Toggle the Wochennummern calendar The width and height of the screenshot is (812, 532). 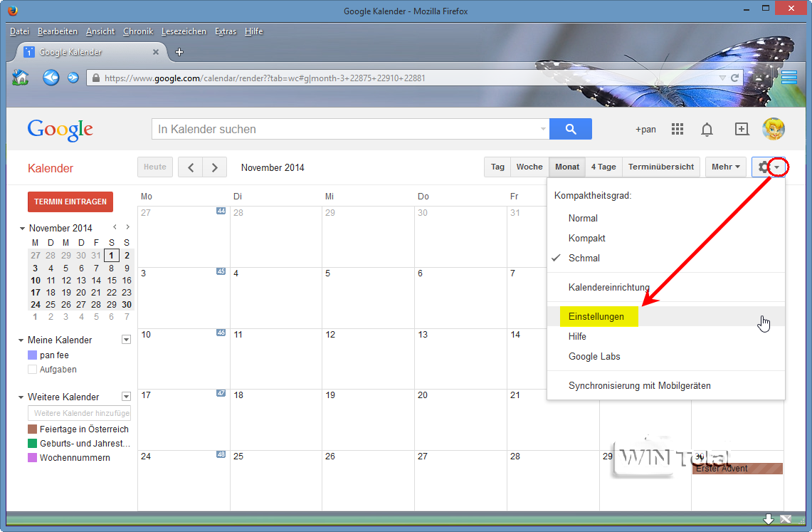click(32, 457)
